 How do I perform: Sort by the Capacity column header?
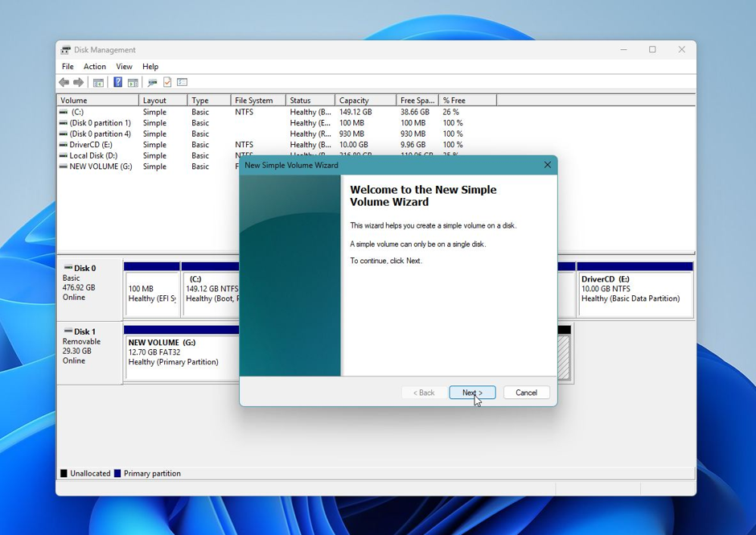click(365, 101)
